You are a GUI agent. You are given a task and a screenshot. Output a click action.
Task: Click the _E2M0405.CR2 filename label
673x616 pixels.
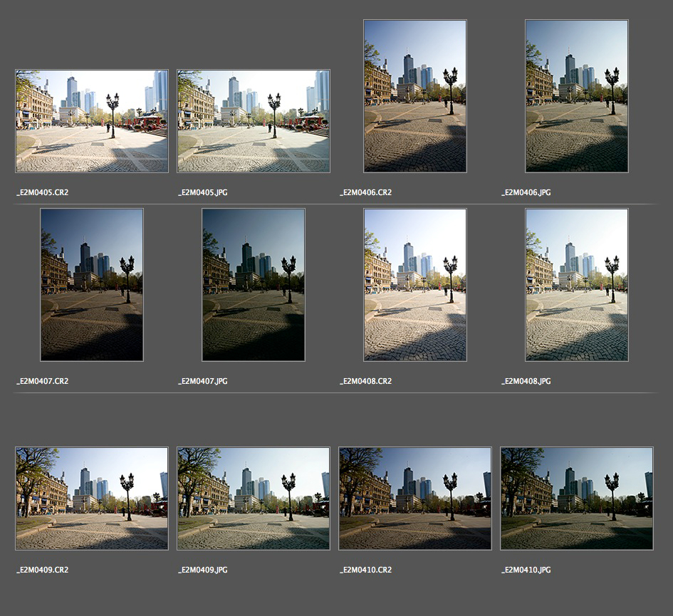click(42, 193)
